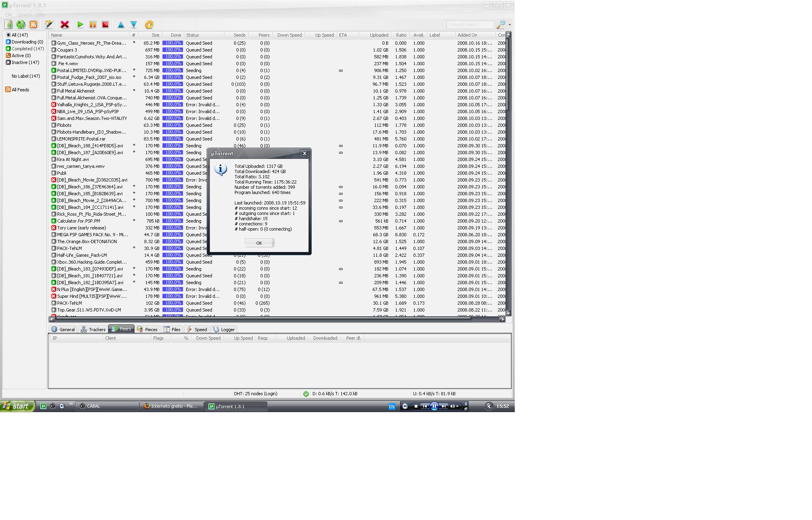
Task: Select the Top.Gear.S11.WS.PDTV.XviD-LM torrent row
Action: (277, 310)
